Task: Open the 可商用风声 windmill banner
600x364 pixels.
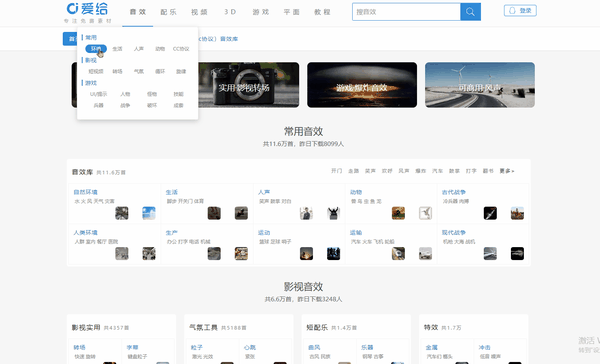Action: click(x=480, y=85)
